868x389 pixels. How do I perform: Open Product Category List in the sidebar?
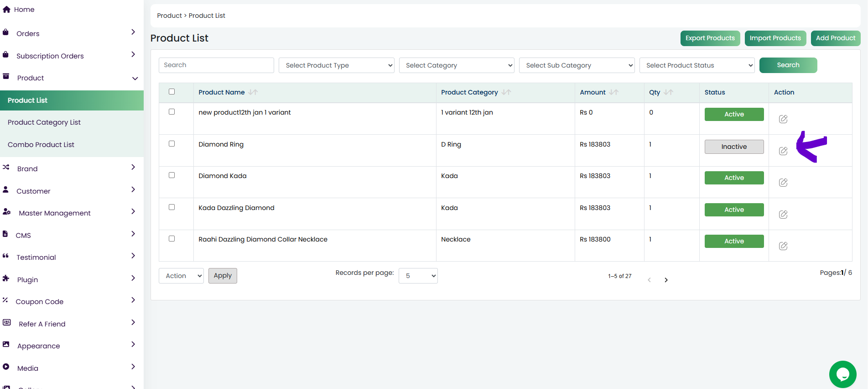click(44, 122)
